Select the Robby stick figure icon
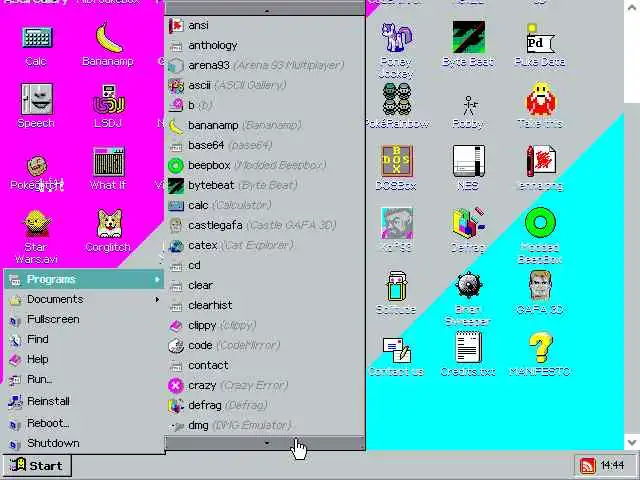This screenshot has width=640, height=480. [468, 112]
